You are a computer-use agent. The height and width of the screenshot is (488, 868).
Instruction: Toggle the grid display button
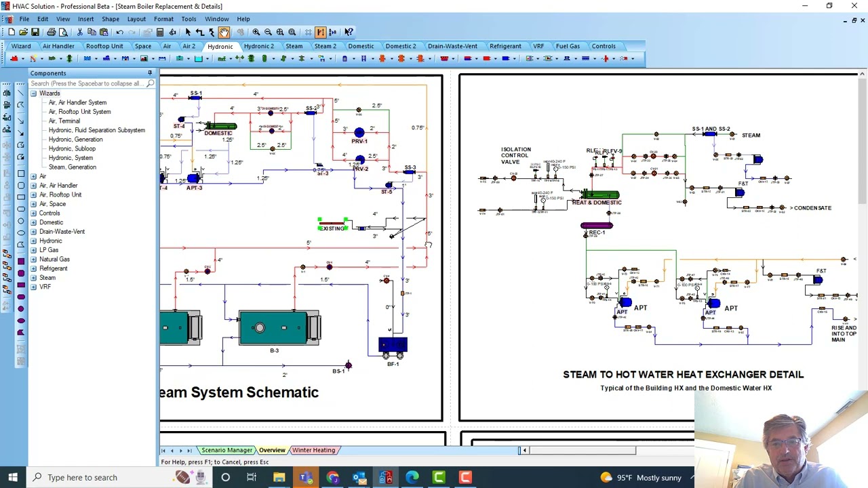308,32
